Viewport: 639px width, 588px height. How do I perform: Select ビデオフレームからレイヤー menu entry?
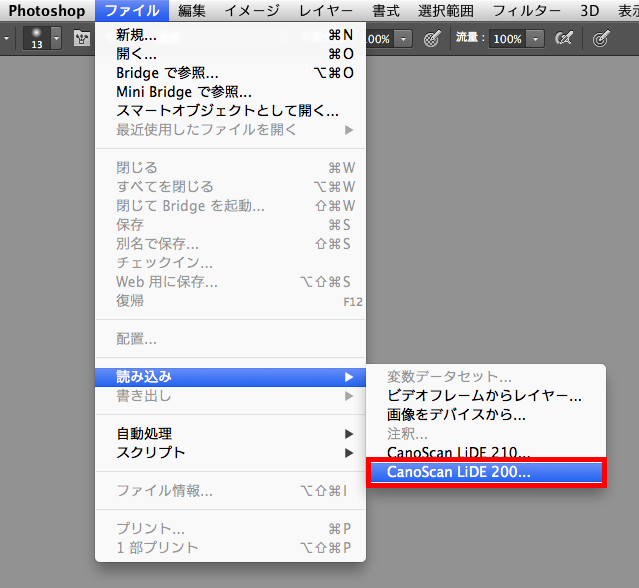tap(484, 396)
